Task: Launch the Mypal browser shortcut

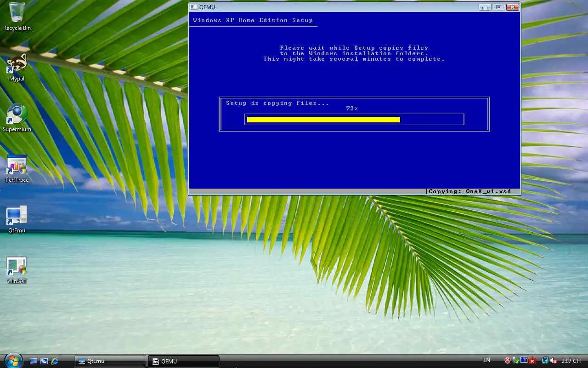Action: click(17, 67)
